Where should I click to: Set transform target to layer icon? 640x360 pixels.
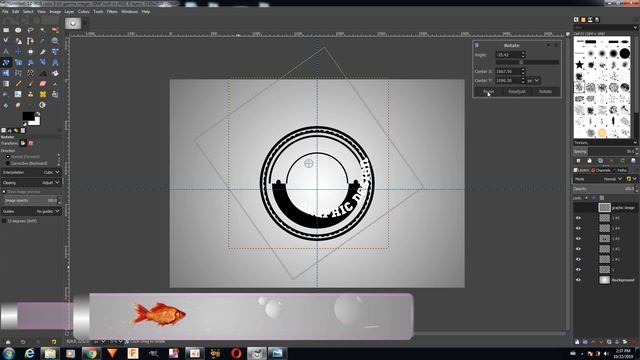point(23,143)
